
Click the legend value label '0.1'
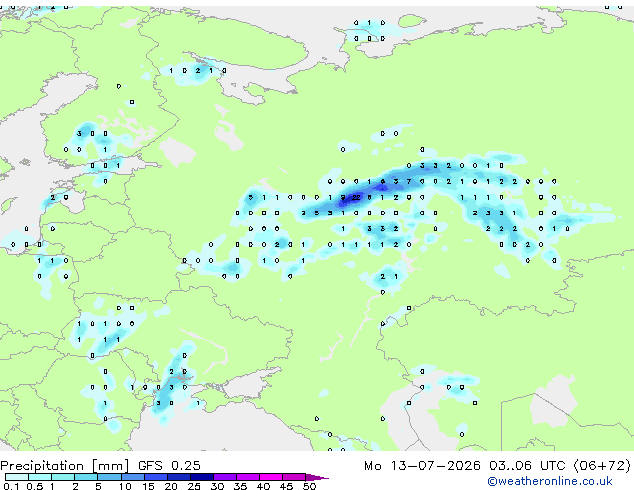point(11,486)
